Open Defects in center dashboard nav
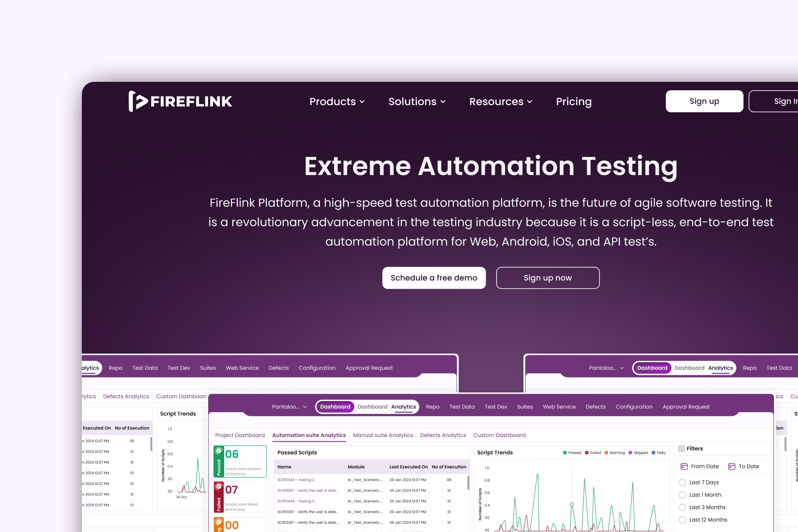798x532 pixels. tap(595, 407)
